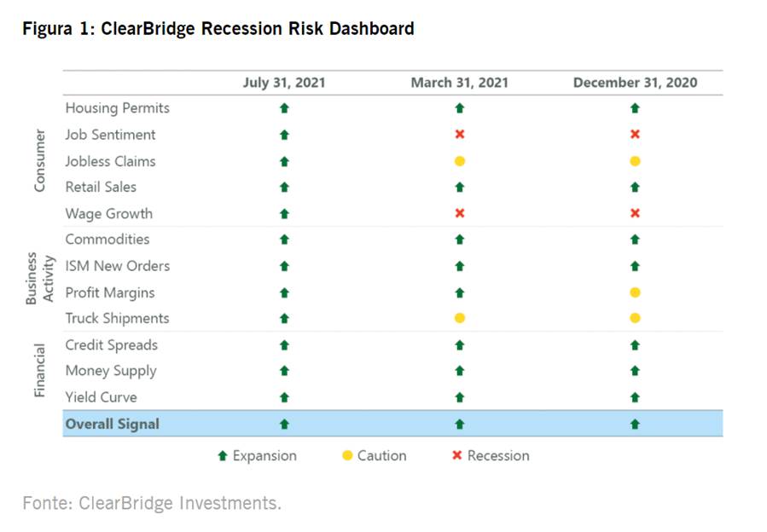Click the yellow Caution dot in the legend
767x532 pixels.
[347, 456]
